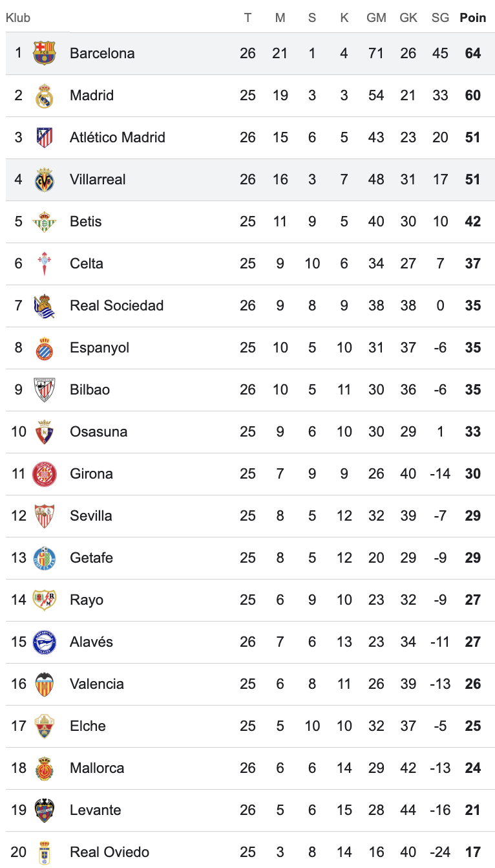Click the Real Madrid crest icon
495x868 pixels.
45,95
